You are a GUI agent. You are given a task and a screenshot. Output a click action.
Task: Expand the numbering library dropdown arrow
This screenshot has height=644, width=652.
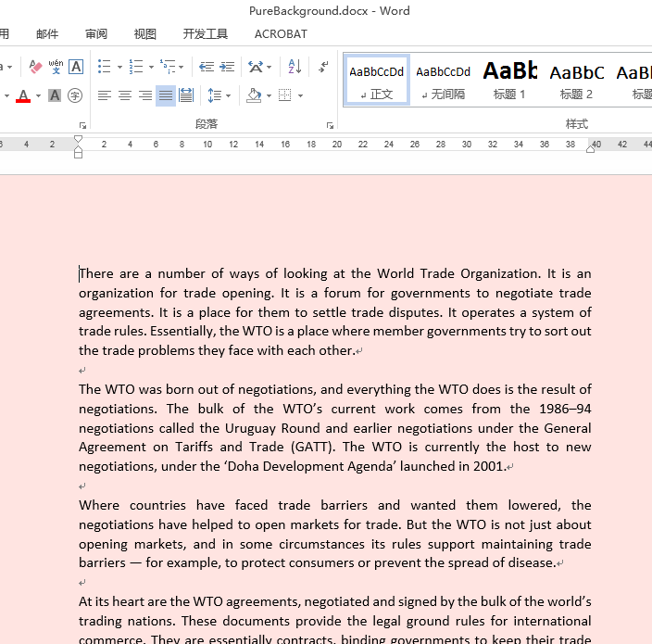point(151,67)
